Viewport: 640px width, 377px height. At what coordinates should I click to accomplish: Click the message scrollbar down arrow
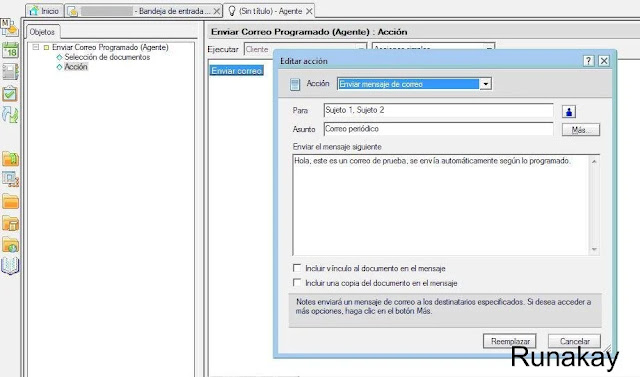point(594,249)
